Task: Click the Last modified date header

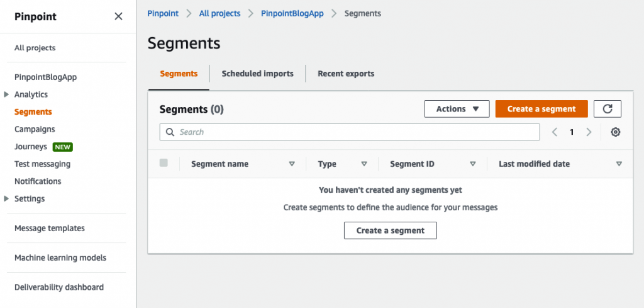Action: (x=535, y=164)
